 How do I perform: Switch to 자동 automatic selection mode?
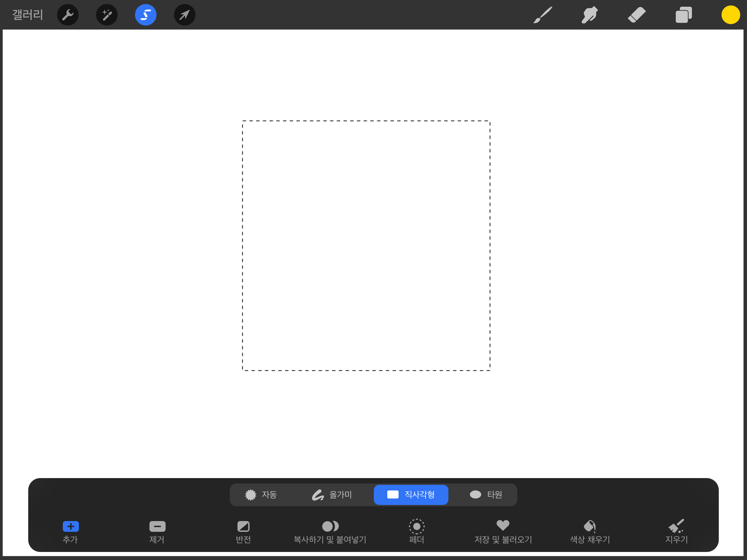[261, 495]
